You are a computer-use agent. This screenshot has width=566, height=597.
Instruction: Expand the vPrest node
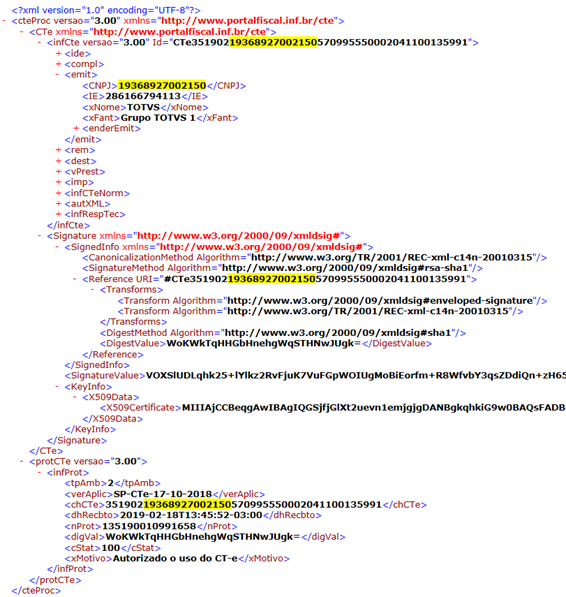click(58, 172)
